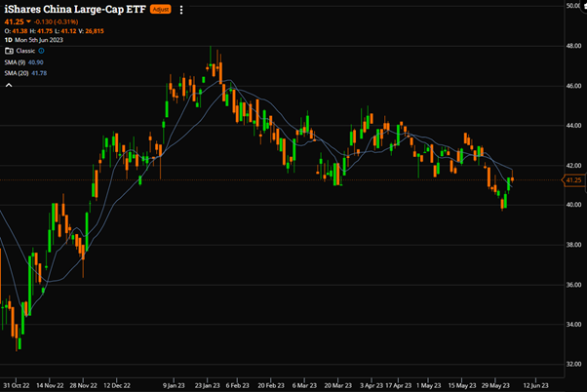
Task: Click the 3 Apr 23 date label
Action: click(x=372, y=385)
